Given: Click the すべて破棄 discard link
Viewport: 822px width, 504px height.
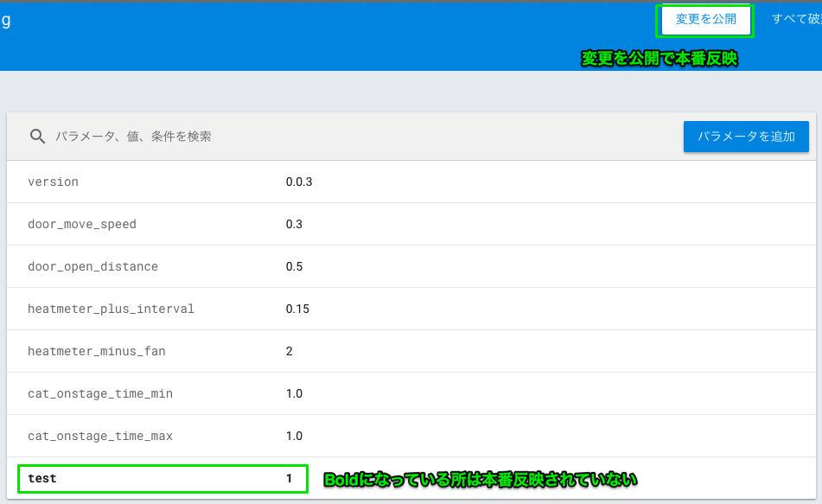Looking at the screenshot, I should 796,19.
